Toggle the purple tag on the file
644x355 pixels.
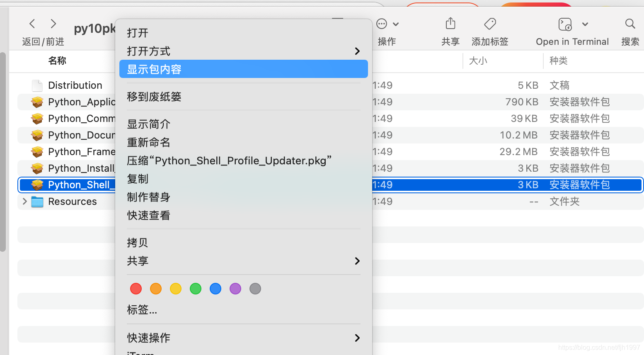click(235, 289)
